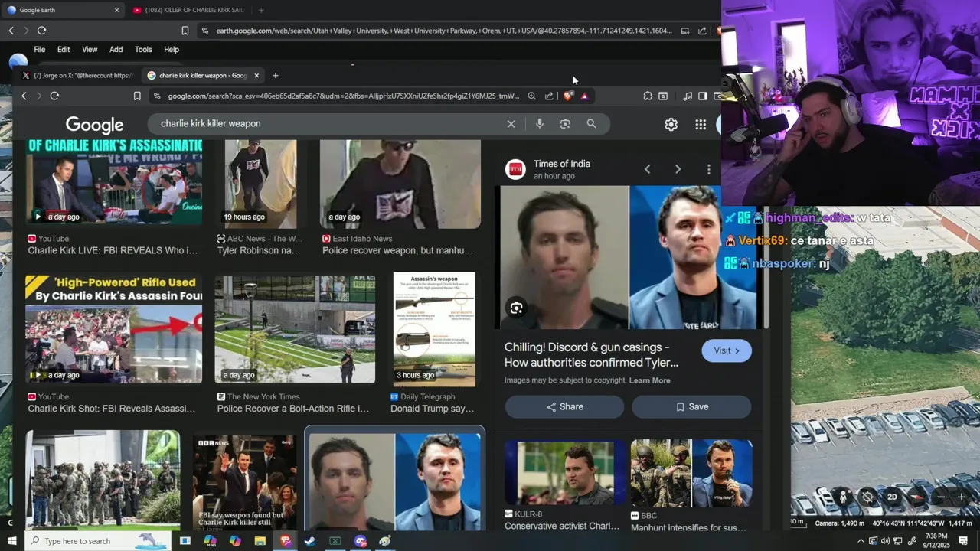Open the Daily Telegraph Assassin's weapon image

point(434,329)
